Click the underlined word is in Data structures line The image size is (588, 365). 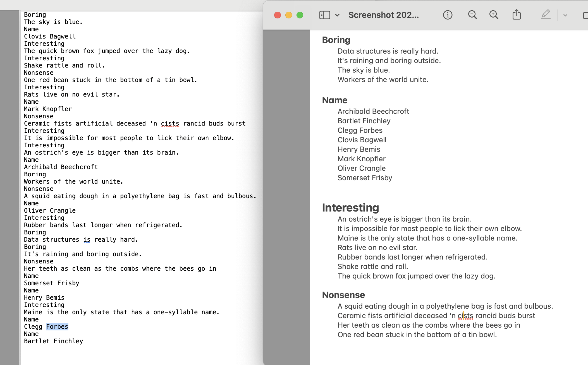point(87,239)
